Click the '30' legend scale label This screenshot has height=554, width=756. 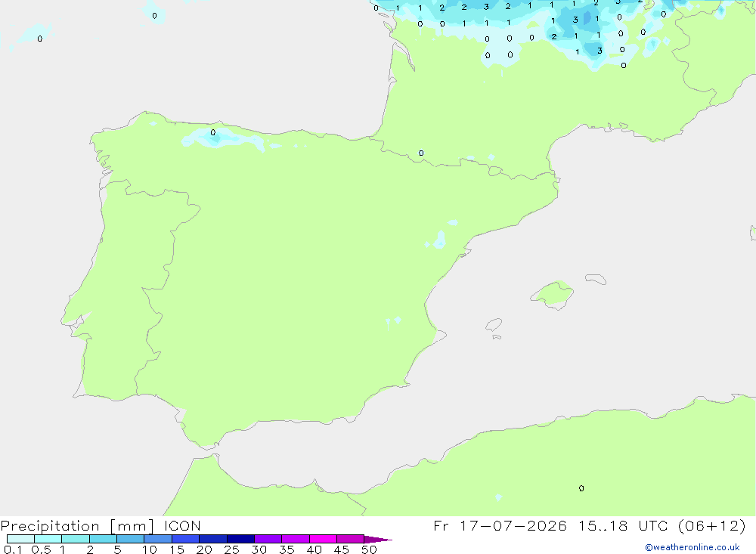coord(259,549)
